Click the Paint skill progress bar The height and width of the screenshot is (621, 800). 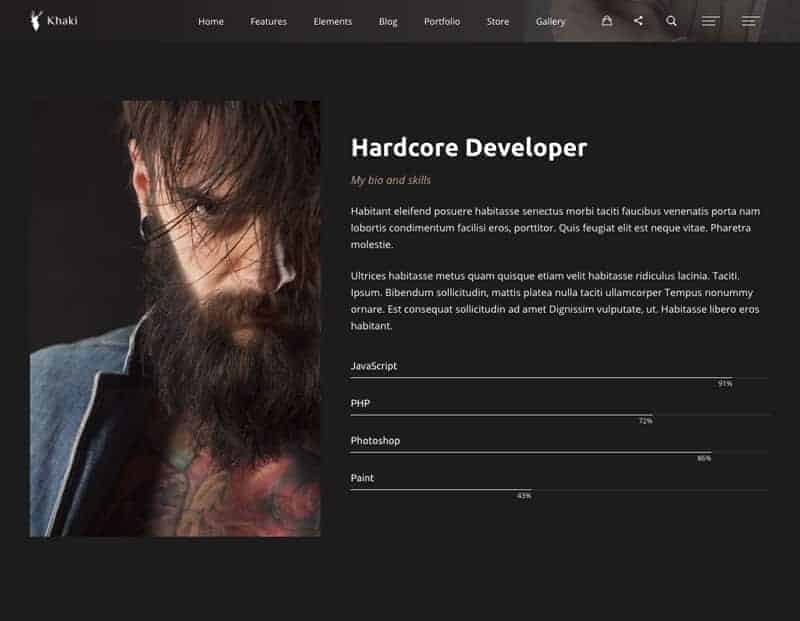coord(440,490)
